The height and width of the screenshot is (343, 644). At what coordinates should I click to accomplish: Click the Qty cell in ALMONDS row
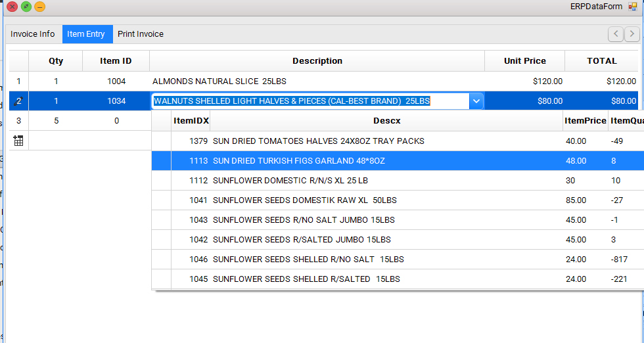[56, 81]
